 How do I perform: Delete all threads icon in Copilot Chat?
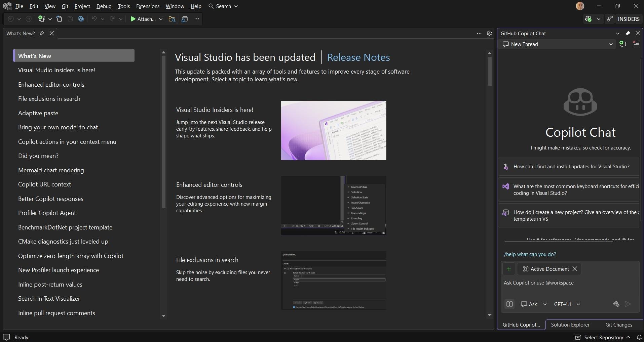pyautogui.click(x=636, y=44)
